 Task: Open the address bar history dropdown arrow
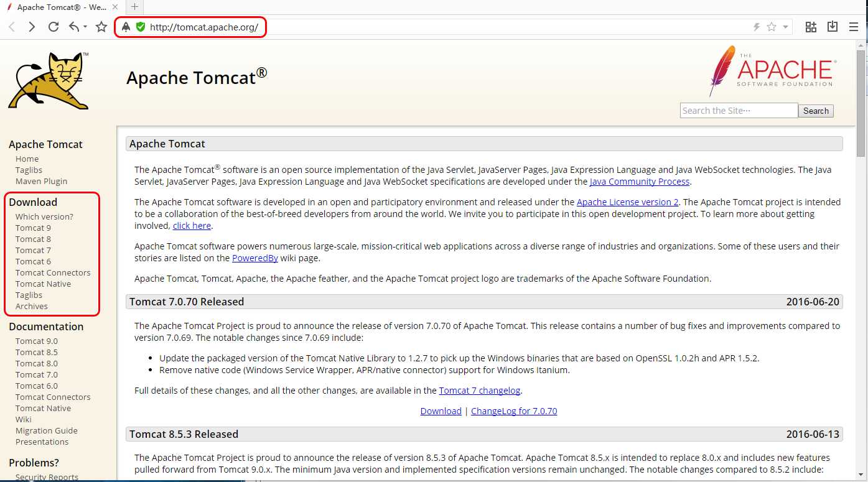click(785, 27)
